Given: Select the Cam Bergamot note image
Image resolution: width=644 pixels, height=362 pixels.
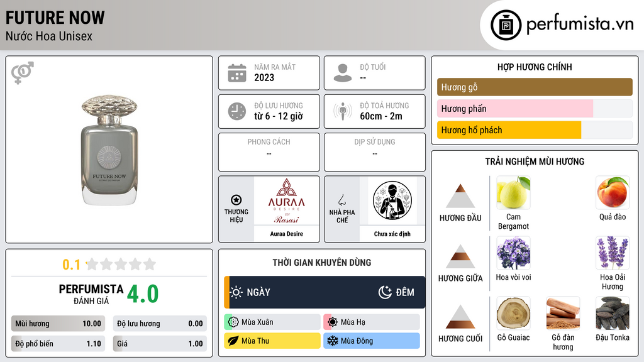Looking at the screenshot, I should (513, 193).
